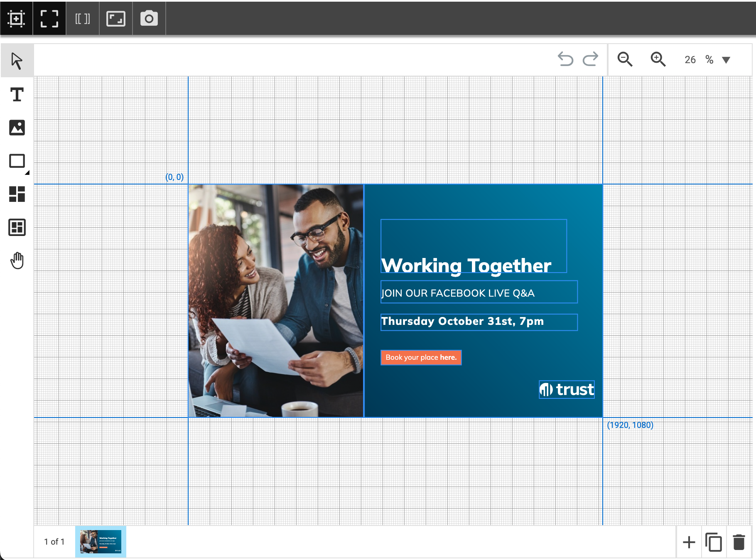Select the Text tool
Viewport: 756px width, 560px height.
coord(17,95)
